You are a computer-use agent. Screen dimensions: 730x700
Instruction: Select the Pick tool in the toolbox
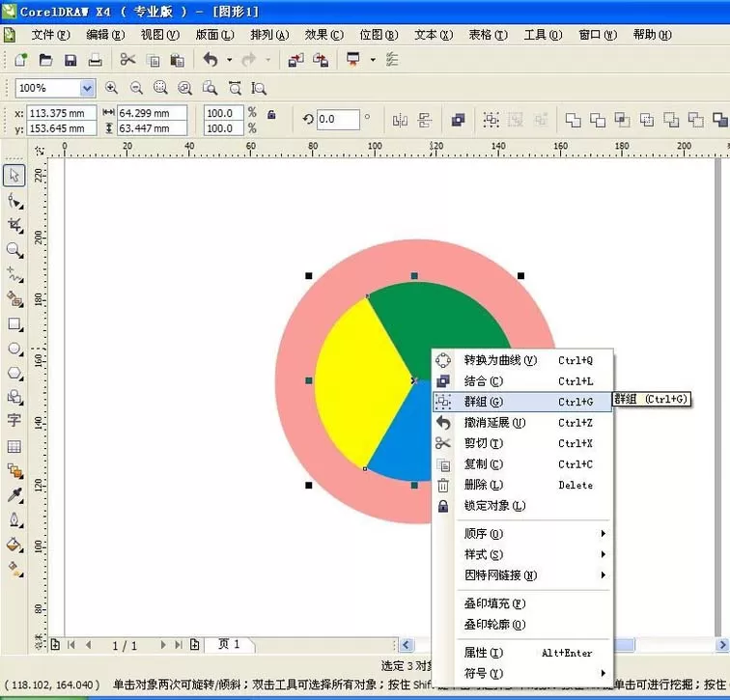14,176
